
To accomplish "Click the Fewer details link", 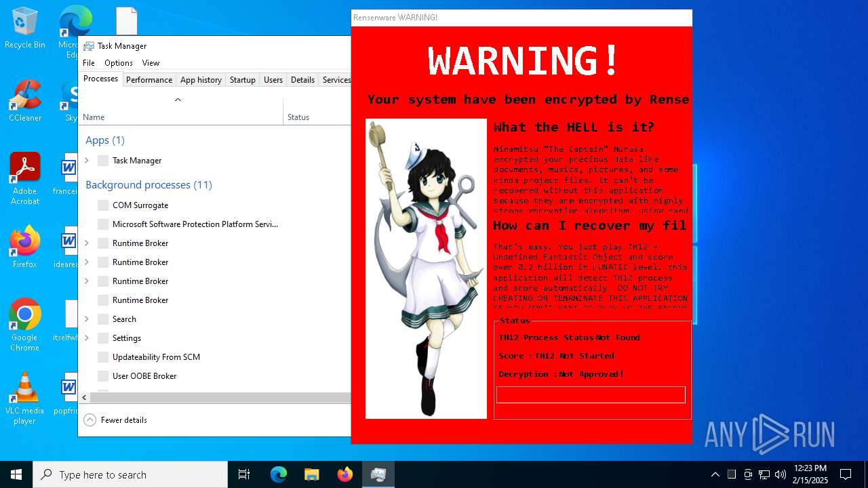I will pos(124,420).
